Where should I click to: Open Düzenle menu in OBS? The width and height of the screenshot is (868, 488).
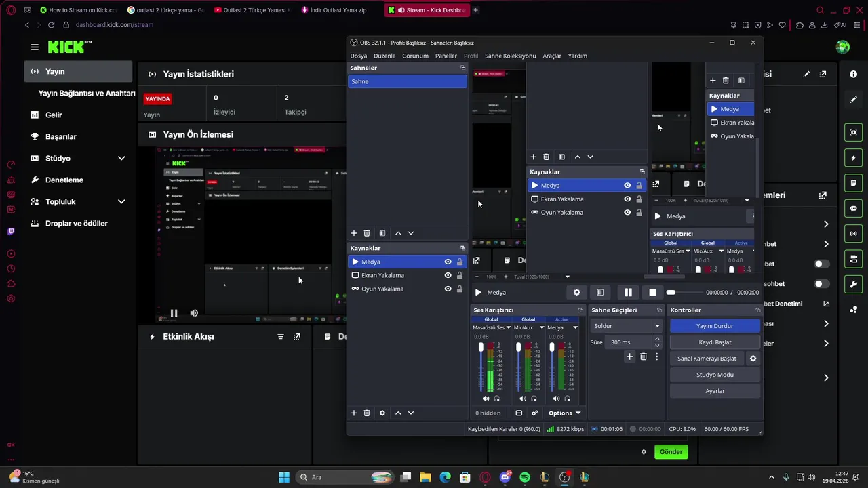tap(384, 56)
